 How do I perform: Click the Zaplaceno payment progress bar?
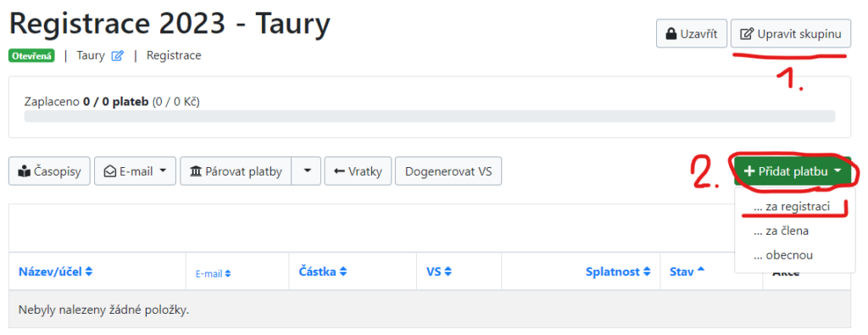(x=430, y=116)
